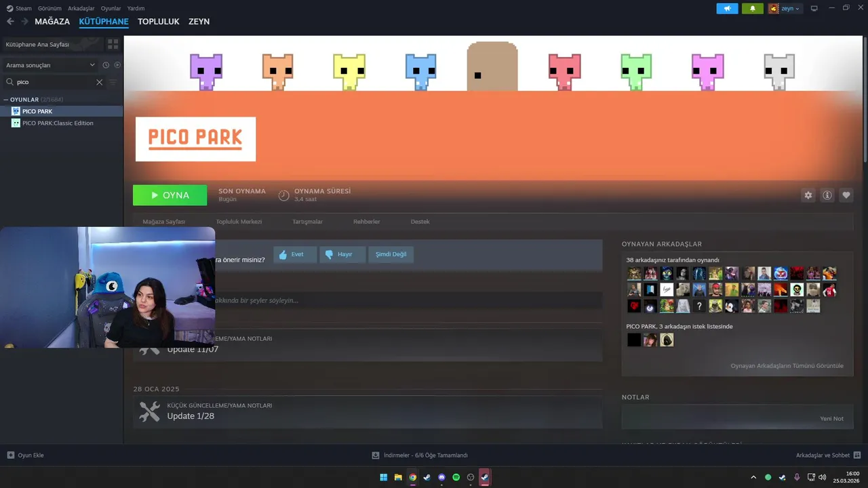868x488 pixels.
Task: Switch library to grid view icon
Action: (x=113, y=44)
